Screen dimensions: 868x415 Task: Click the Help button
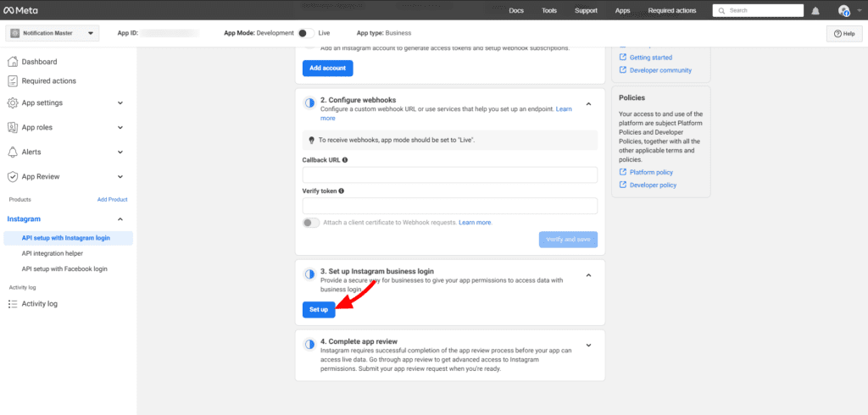coord(844,34)
